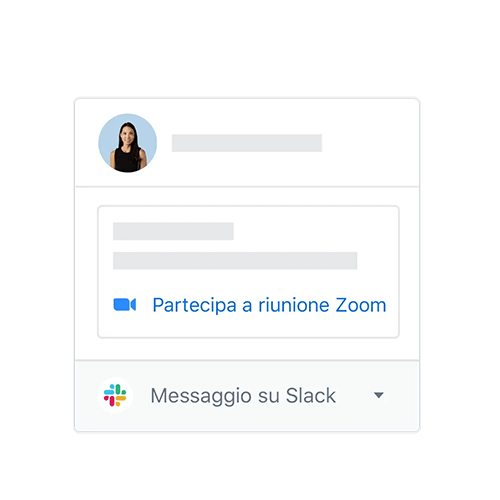The height and width of the screenshot is (500, 500).
Task: Click the long gray meeting description placeholder
Action: tap(235, 261)
